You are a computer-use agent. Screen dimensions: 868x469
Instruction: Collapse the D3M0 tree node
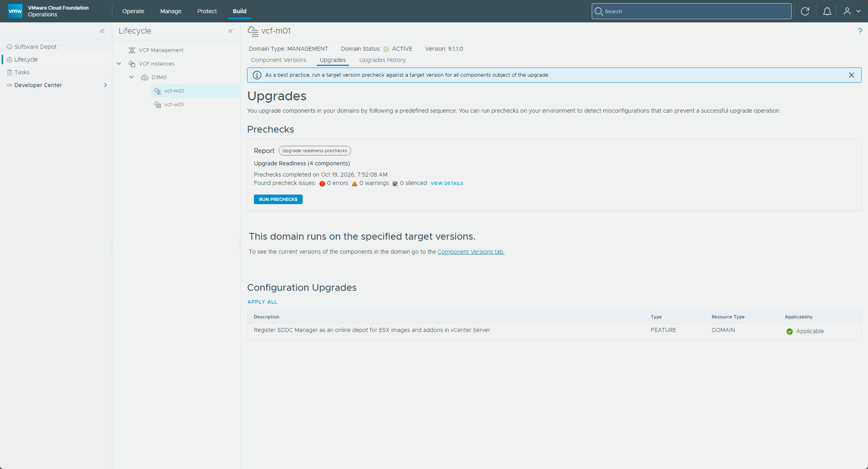[x=132, y=77]
